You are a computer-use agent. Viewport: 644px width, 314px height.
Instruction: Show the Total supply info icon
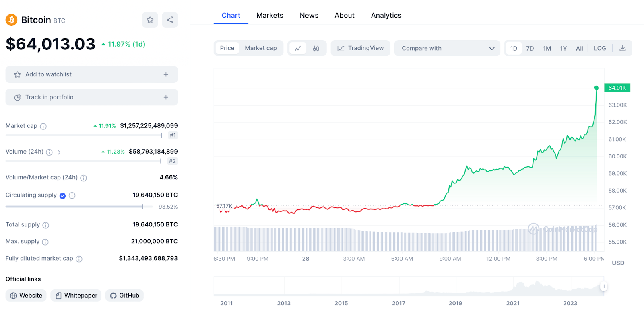click(46, 225)
